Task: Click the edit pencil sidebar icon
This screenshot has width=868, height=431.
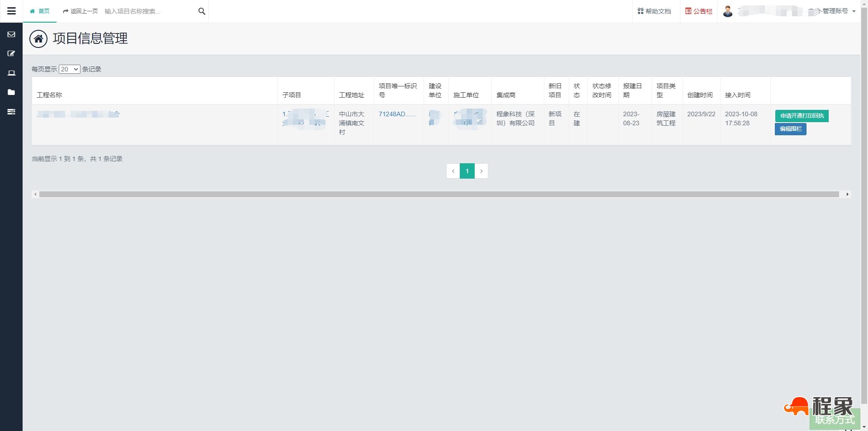Action: pos(11,53)
